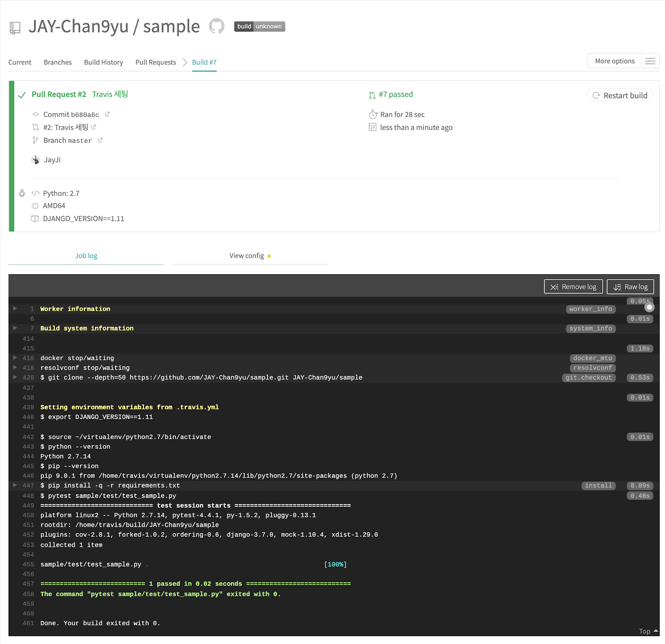The width and height of the screenshot is (665, 644).
Task: Click the 'Python 2.7.14' output line
Action: click(x=65, y=456)
